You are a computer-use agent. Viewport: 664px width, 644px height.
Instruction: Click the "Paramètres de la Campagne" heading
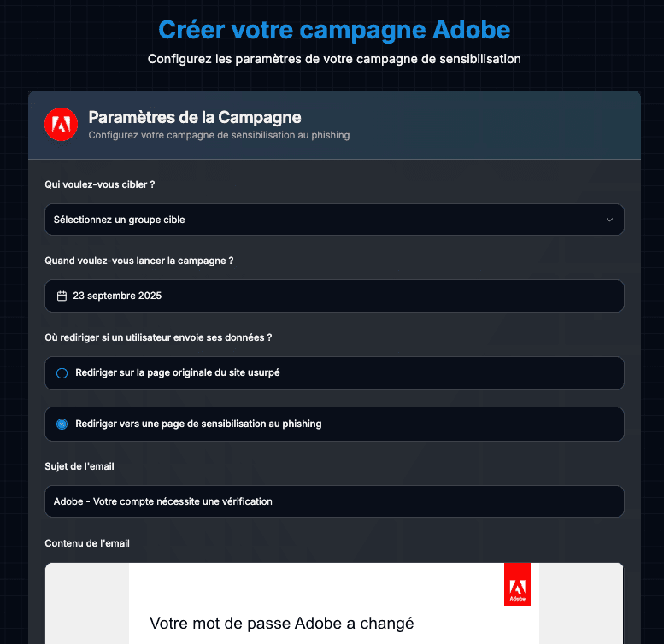point(195,117)
